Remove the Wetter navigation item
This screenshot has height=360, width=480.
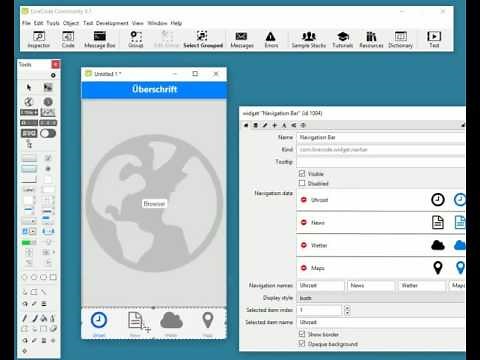(304, 245)
